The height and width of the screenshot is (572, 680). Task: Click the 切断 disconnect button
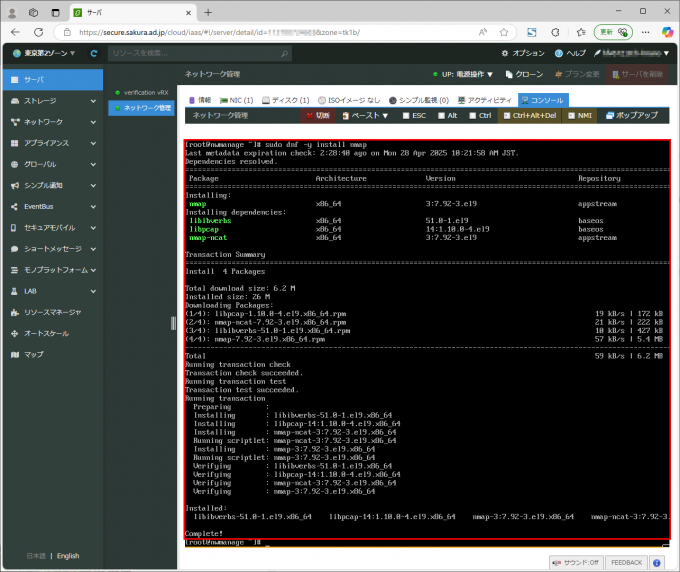pos(318,116)
